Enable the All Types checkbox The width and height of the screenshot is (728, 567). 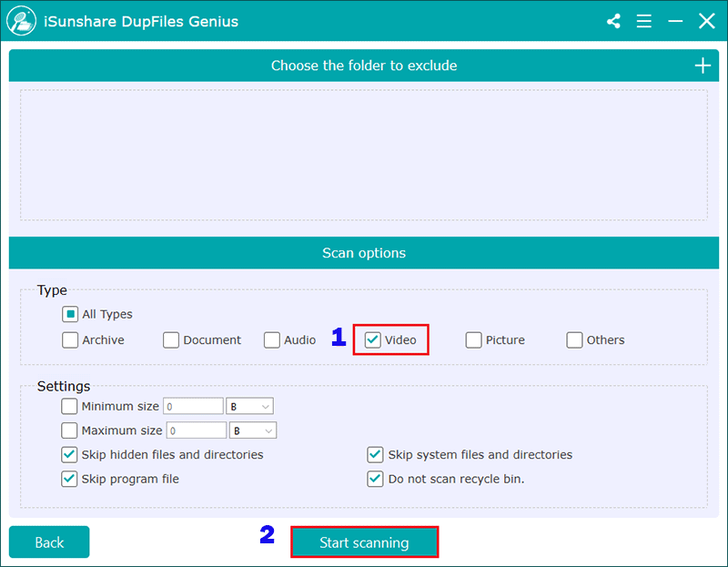[x=70, y=313]
